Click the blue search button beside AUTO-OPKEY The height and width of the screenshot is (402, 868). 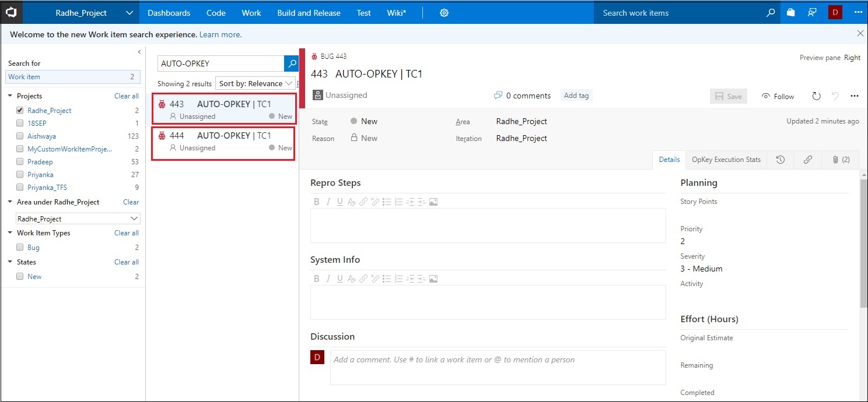(291, 64)
